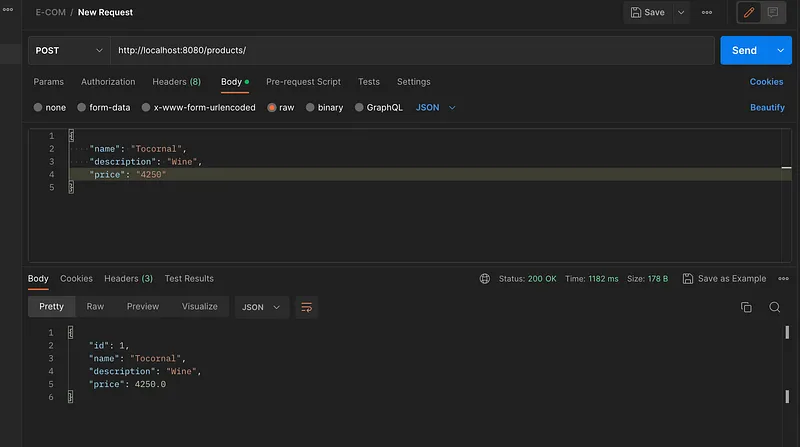Image resolution: width=800 pixels, height=447 pixels.
Task: Open the Authorization tab
Action: point(108,82)
